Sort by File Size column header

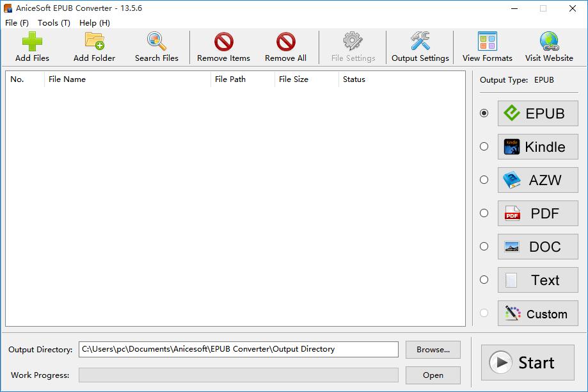[306, 79]
